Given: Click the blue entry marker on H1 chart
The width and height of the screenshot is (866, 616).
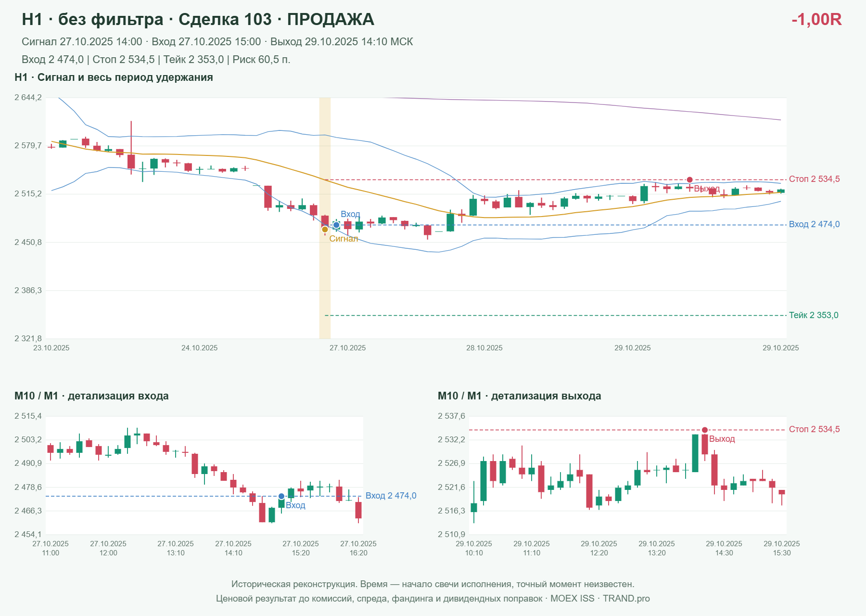Looking at the screenshot, I should click(x=336, y=225).
